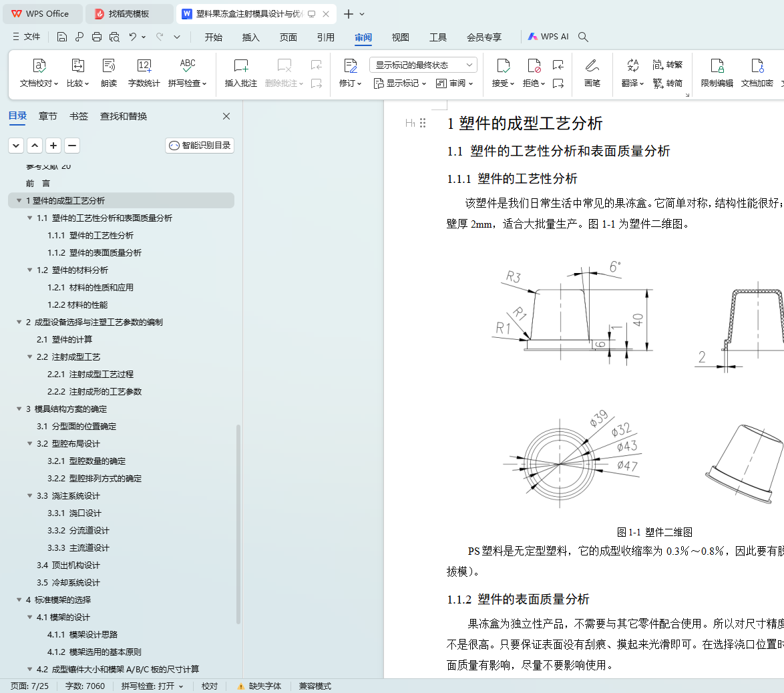Open the Document Proofread tool (文档校对)
This screenshot has width=784, height=693.
click(39, 73)
